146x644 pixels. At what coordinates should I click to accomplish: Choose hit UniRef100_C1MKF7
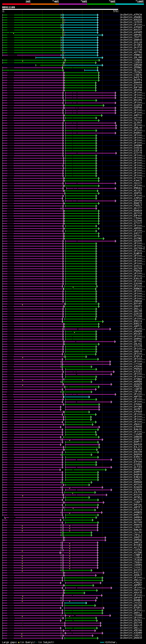click(131, 502)
